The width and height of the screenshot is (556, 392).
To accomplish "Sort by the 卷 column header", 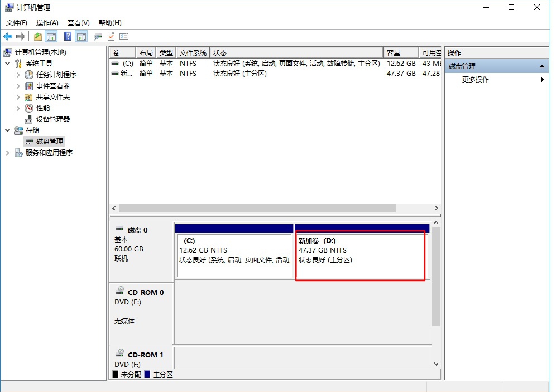I will pyautogui.click(x=122, y=53).
